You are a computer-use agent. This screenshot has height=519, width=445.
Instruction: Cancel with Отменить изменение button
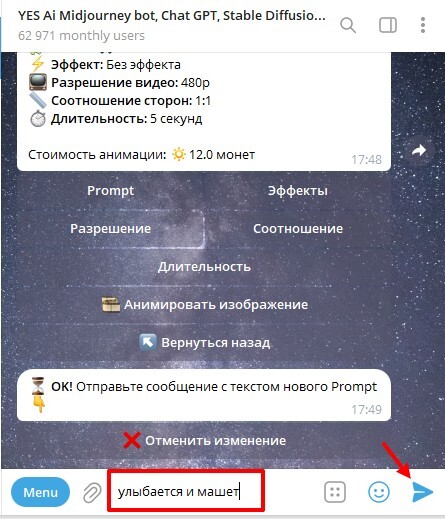click(204, 441)
